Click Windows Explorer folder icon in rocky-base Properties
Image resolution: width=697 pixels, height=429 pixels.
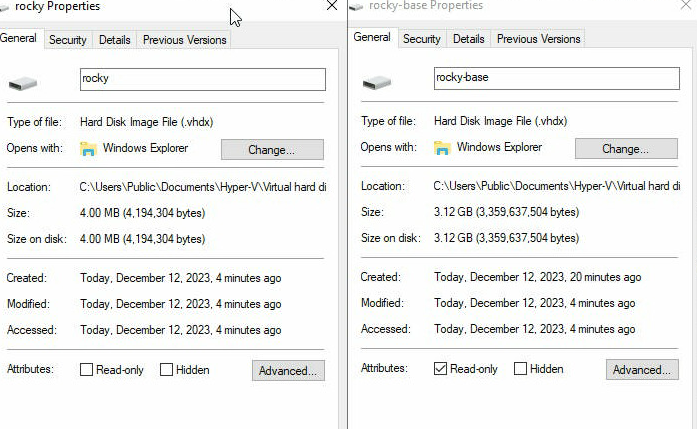pyautogui.click(x=442, y=149)
